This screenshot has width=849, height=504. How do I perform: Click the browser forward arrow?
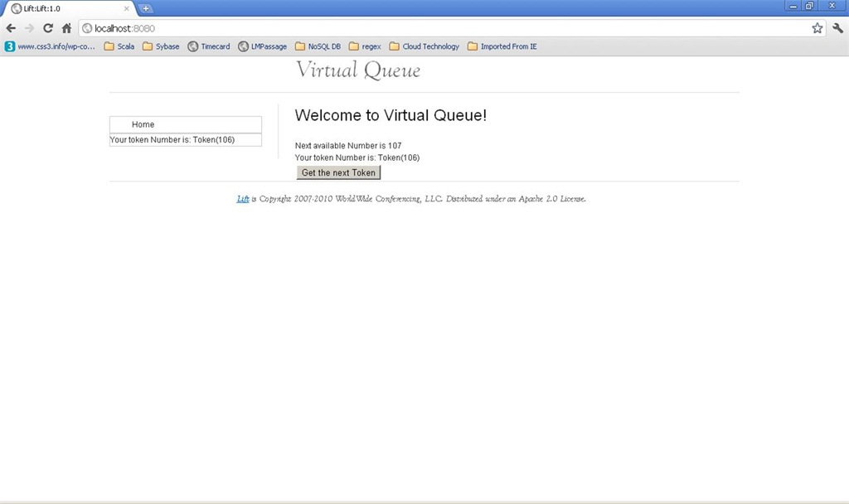[x=29, y=28]
